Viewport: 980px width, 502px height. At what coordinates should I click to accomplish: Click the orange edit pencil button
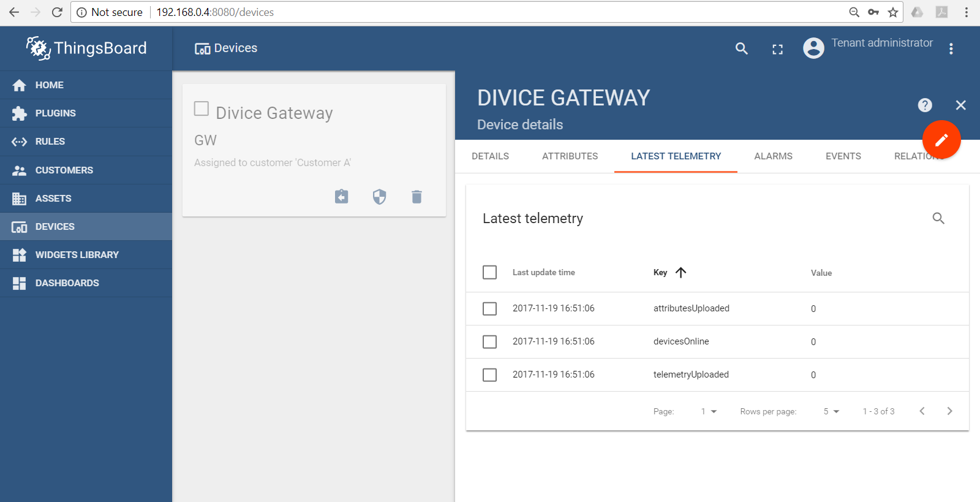point(941,140)
